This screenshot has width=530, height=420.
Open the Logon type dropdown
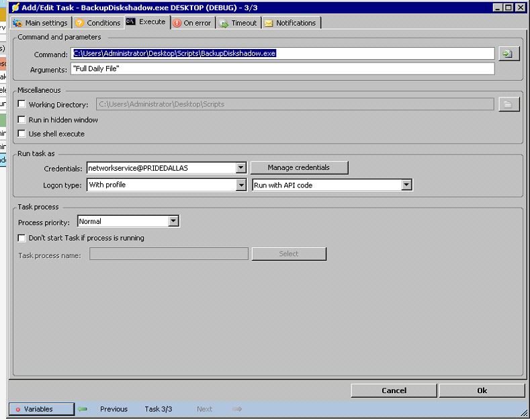pos(240,185)
